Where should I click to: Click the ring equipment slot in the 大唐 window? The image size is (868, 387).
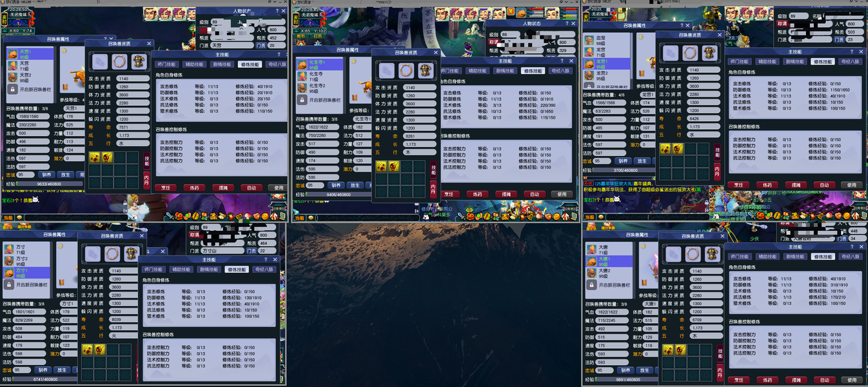(x=693, y=254)
